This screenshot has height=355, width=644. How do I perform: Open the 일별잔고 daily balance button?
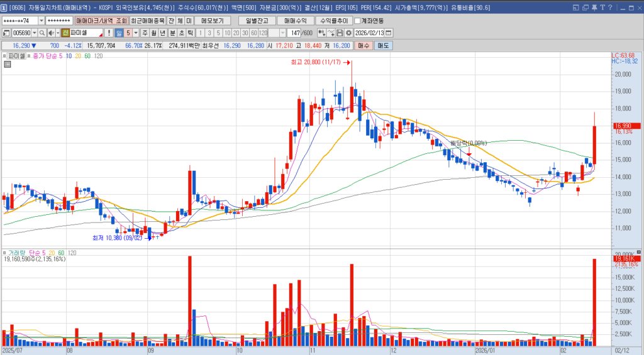257,21
